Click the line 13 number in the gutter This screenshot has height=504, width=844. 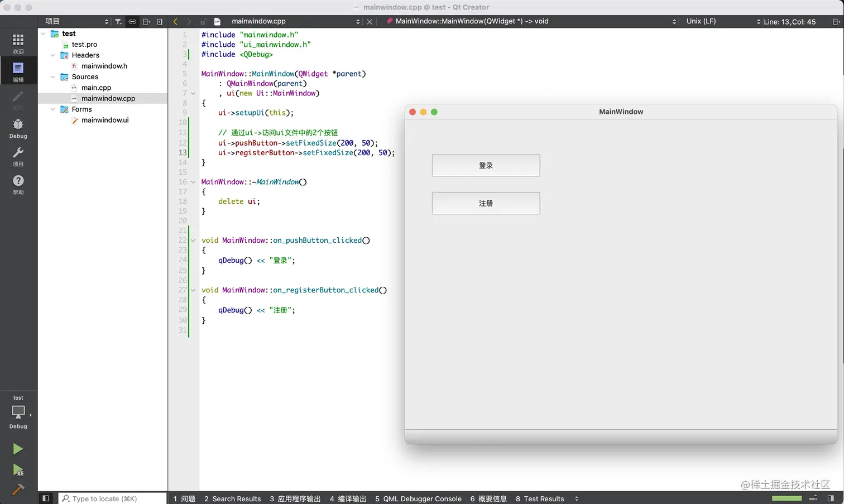[183, 152]
